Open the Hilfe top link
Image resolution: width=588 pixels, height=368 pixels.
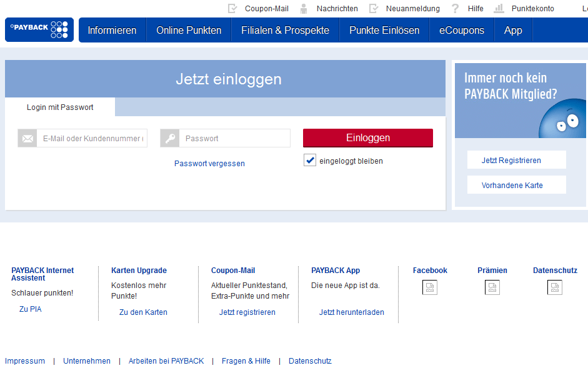tap(476, 9)
